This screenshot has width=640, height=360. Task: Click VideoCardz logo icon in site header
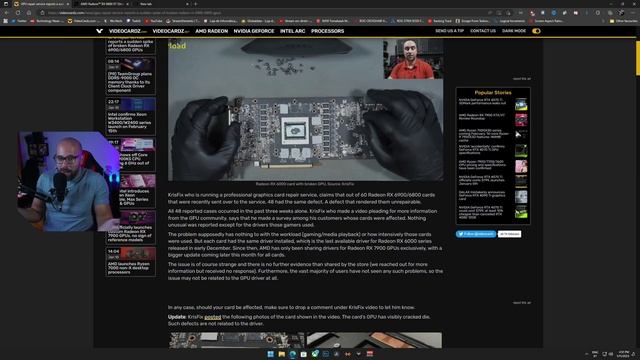tap(99, 31)
